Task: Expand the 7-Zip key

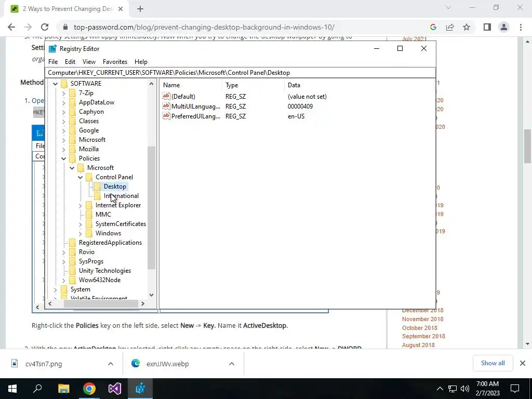Action: pos(63,93)
